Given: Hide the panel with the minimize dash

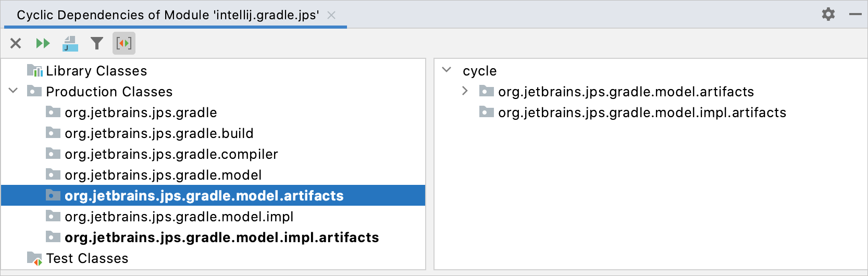Looking at the screenshot, I should (855, 14).
